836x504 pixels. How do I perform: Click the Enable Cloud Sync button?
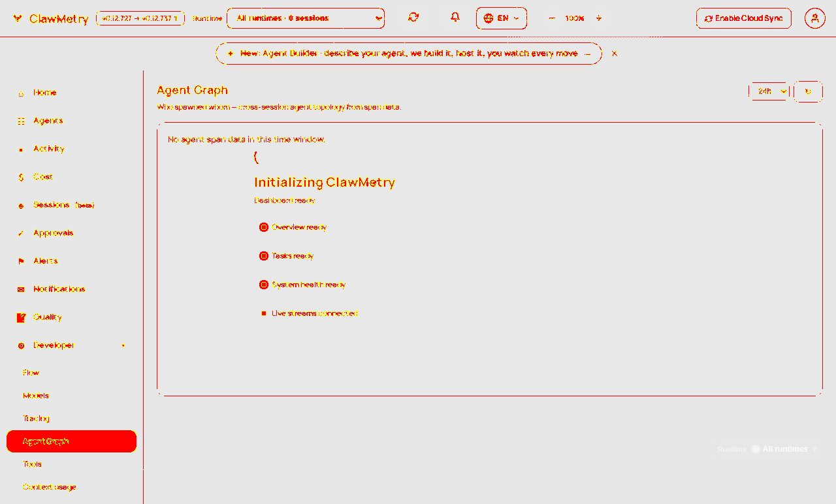744,18
